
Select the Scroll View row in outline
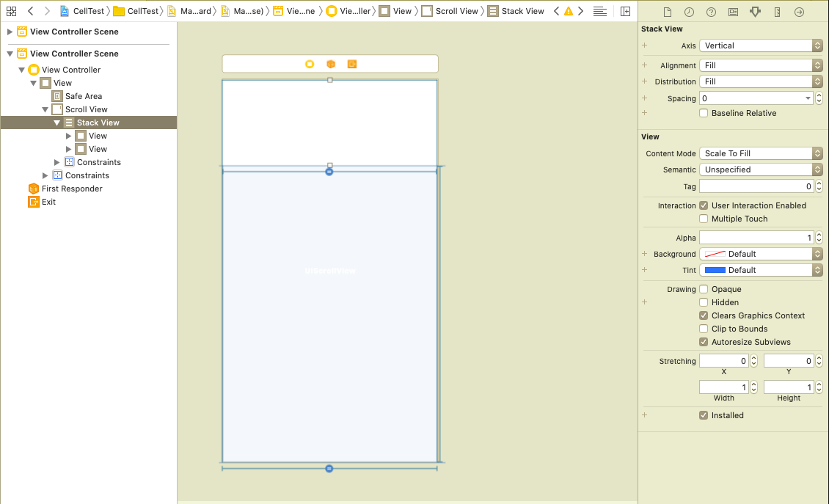[x=86, y=109]
